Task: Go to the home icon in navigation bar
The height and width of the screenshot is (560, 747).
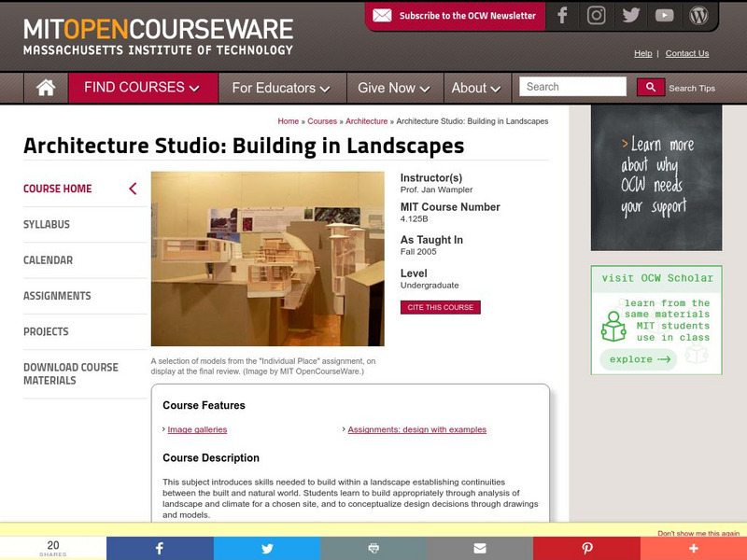Action: coord(46,88)
